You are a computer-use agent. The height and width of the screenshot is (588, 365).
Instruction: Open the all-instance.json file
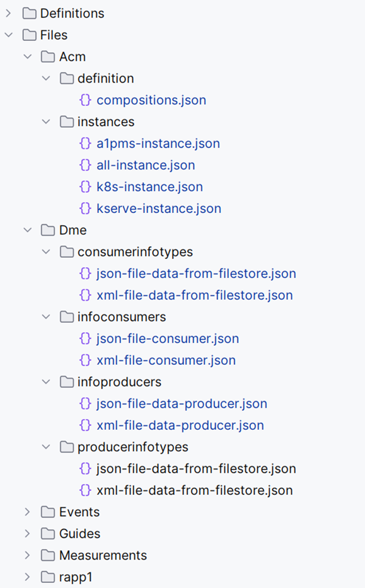tap(146, 165)
